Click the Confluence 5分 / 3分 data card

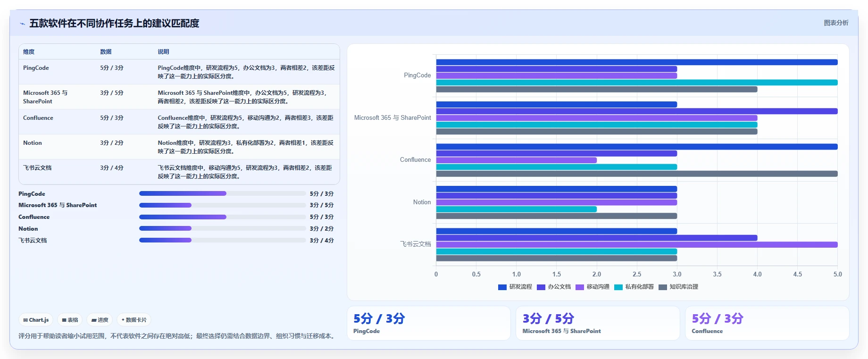point(767,323)
